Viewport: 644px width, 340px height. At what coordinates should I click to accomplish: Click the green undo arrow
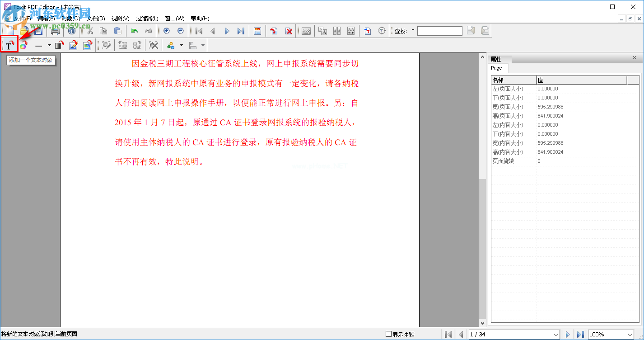point(134,31)
